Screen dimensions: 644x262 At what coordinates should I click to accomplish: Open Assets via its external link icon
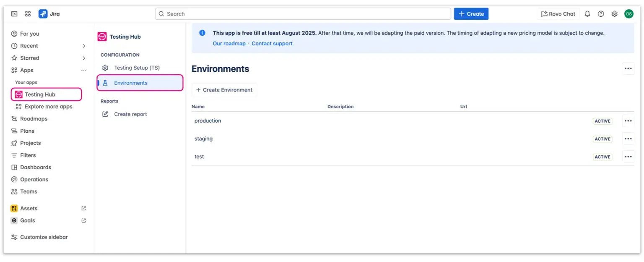point(83,208)
